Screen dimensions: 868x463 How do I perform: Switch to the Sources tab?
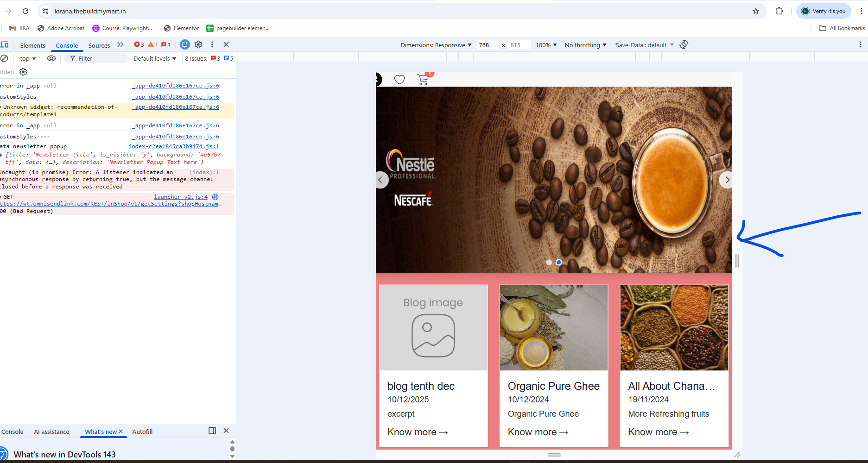pyautogui.click(x=99, y=45)
